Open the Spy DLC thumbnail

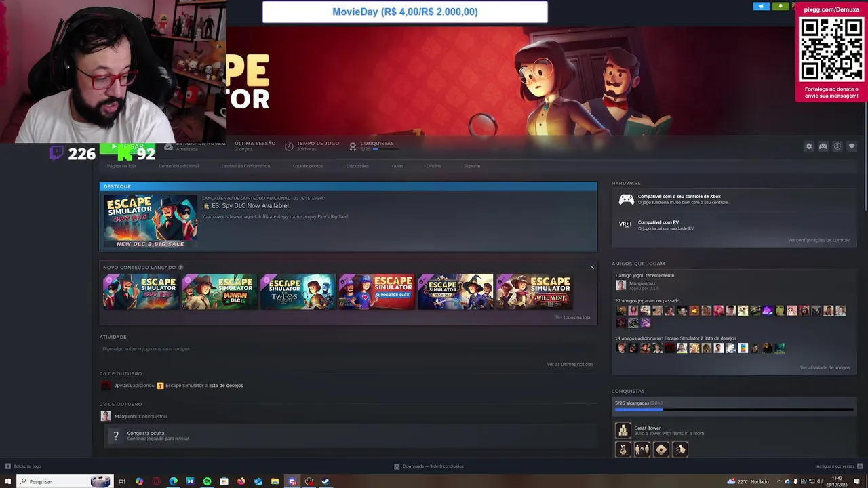(141, 291)
